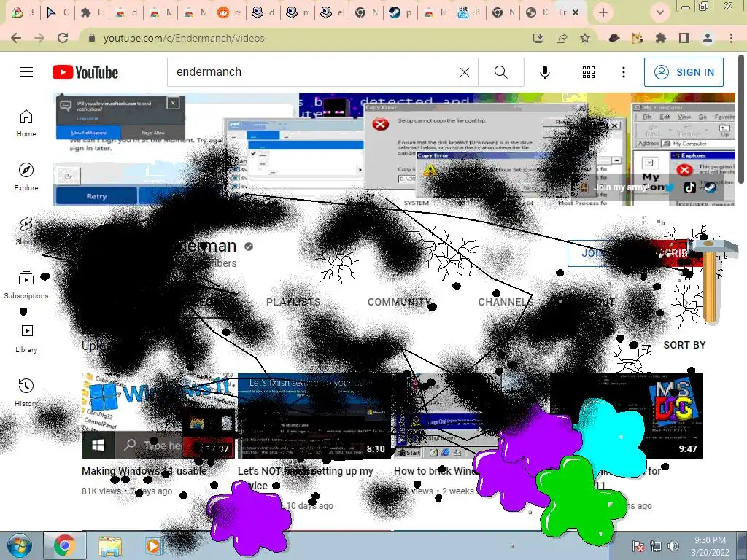Close the active Endermanch tab

point(576,12)
